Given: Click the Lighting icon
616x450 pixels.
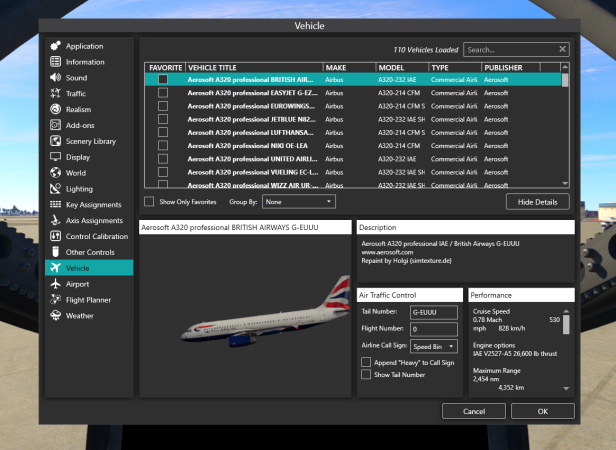Looking at the screenshot, I should click(55, 189).
